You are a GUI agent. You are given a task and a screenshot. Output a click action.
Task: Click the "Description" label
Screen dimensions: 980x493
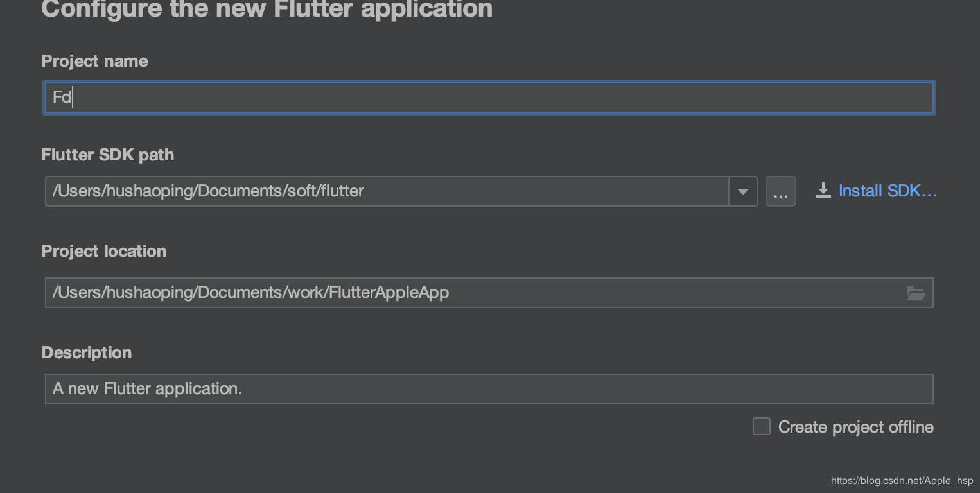[86, 352]
